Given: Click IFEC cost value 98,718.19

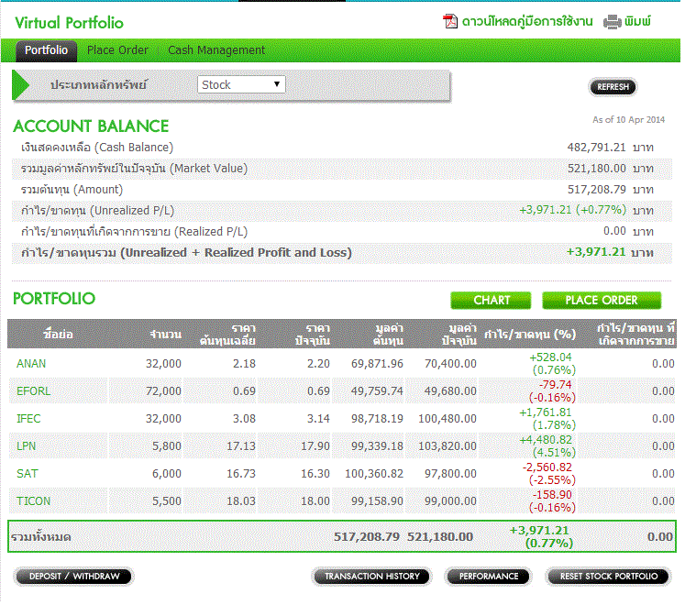Looking at the screenshot, I should point(377,419).
